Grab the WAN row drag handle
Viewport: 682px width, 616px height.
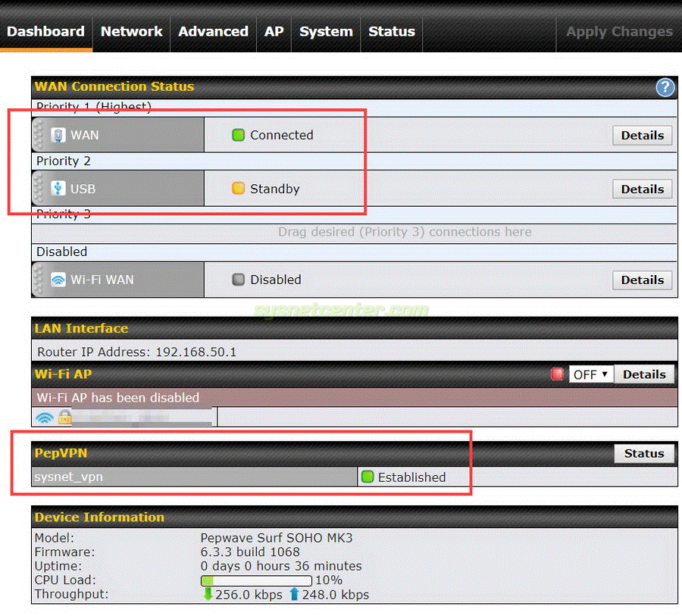[x=39, y=135]
